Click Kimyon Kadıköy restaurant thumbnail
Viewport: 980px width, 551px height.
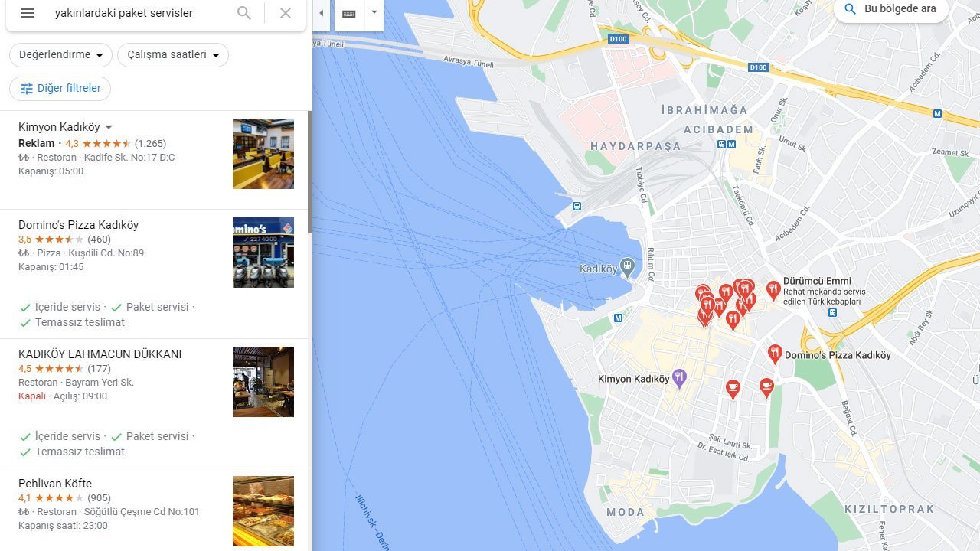tap(263, 154)
